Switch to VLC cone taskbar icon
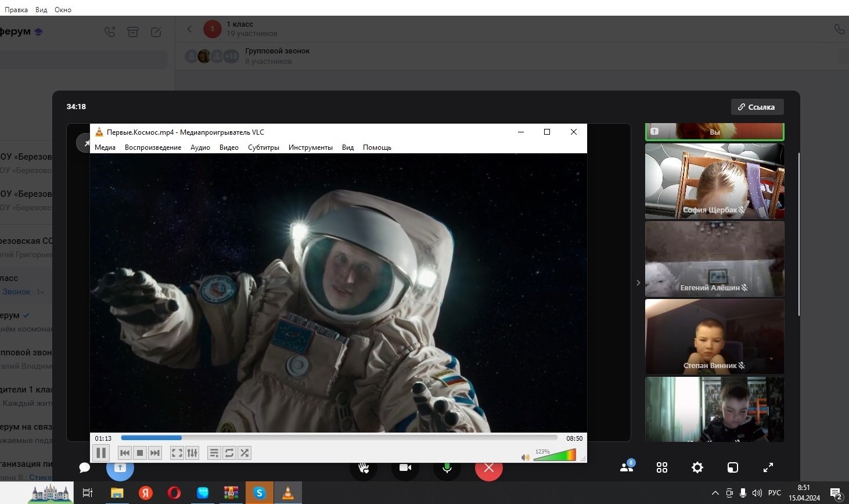The height and width of the screenshot is (504, 849). coord(288,493)
